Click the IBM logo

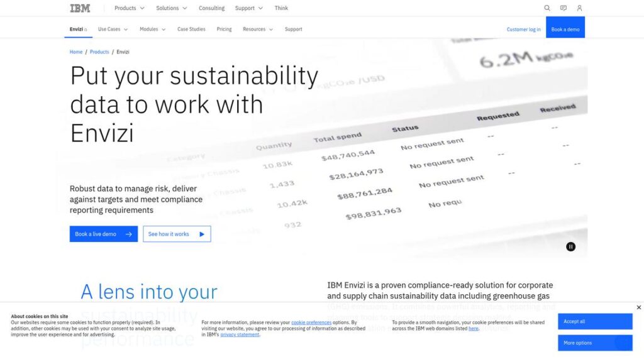coord(80,8)
